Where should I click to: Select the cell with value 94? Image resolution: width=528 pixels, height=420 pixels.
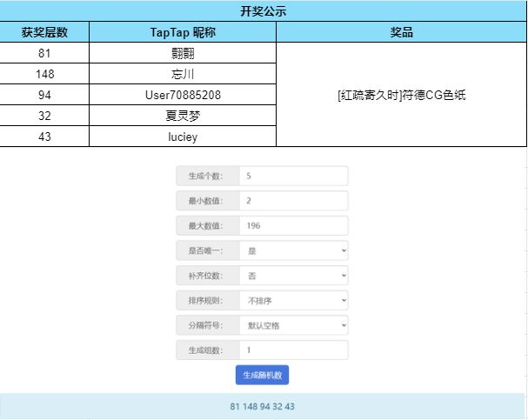pos(44,95)
